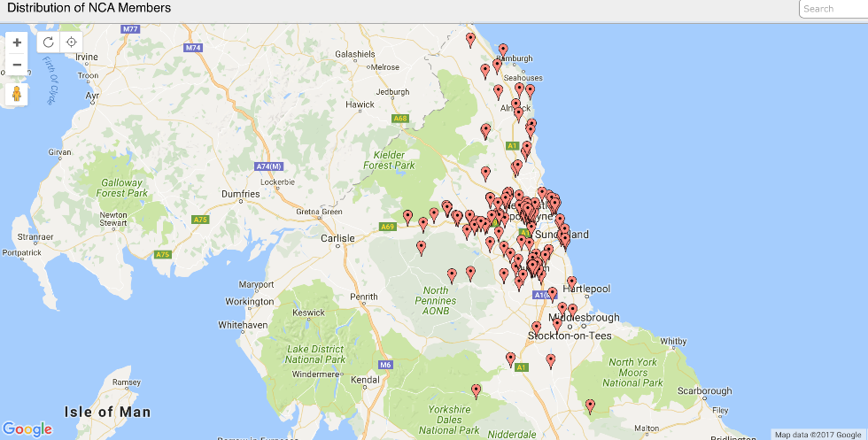Click the member pin in Yorkshire Dales
Image resolution: width=868 pixels, height=440 pixels.
coord(477,391)
